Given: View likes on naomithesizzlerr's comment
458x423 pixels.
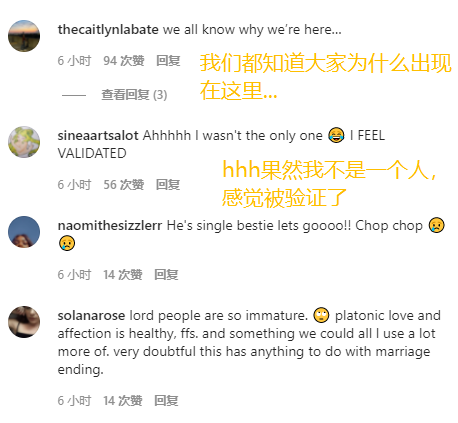Looking at the screenshot, I should coord(123,275).
